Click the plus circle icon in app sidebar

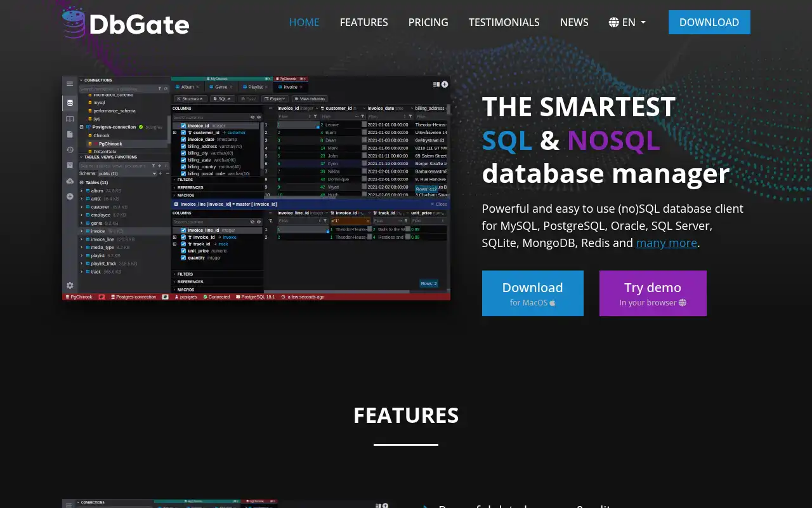point(70,196)
